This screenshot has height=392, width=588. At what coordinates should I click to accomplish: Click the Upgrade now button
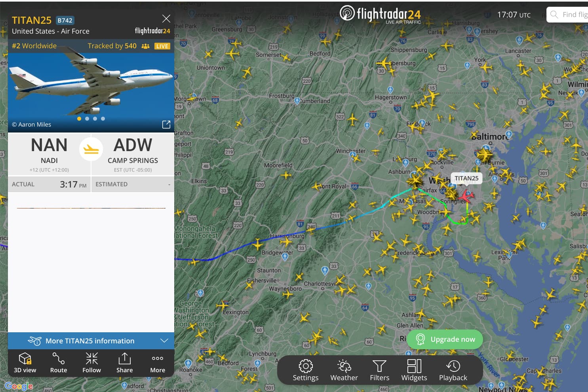(445, 339)
